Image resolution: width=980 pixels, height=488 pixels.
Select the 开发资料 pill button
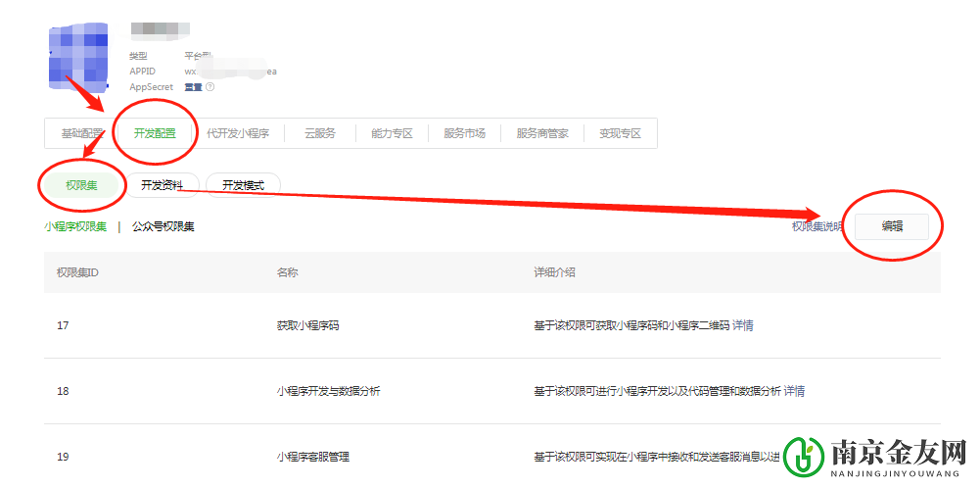point(162,184)
